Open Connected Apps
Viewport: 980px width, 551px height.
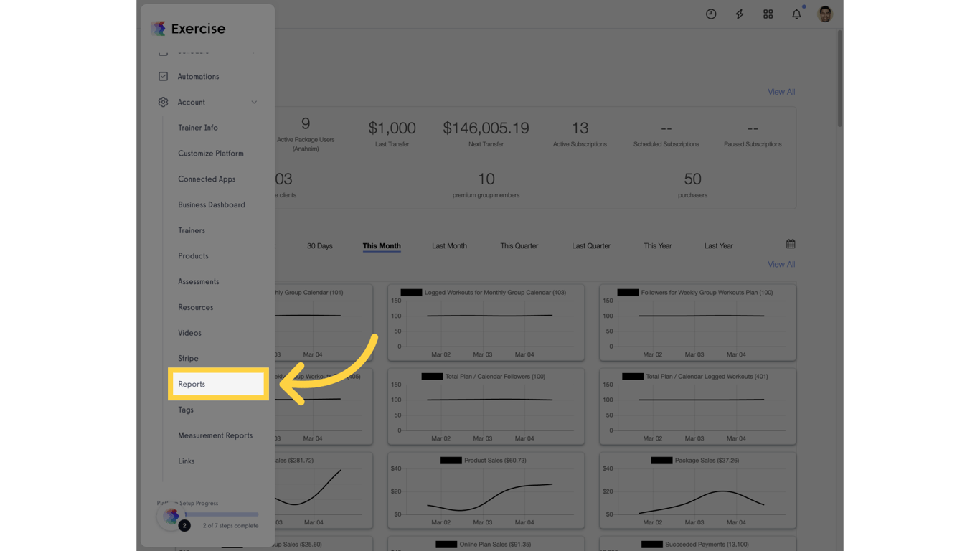tap(207, 179)
